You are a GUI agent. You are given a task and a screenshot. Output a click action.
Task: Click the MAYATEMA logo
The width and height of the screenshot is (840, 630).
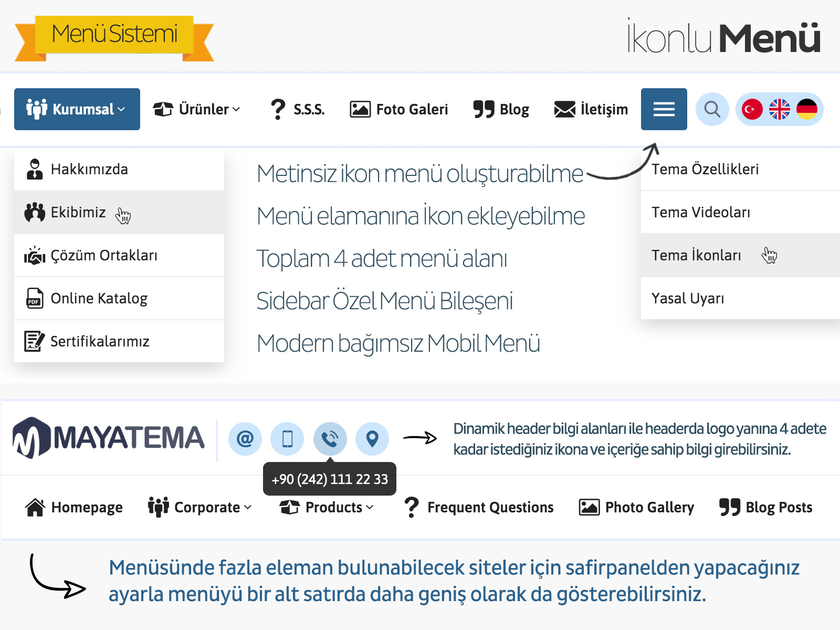pyautogui.click(x=109, y=438)
